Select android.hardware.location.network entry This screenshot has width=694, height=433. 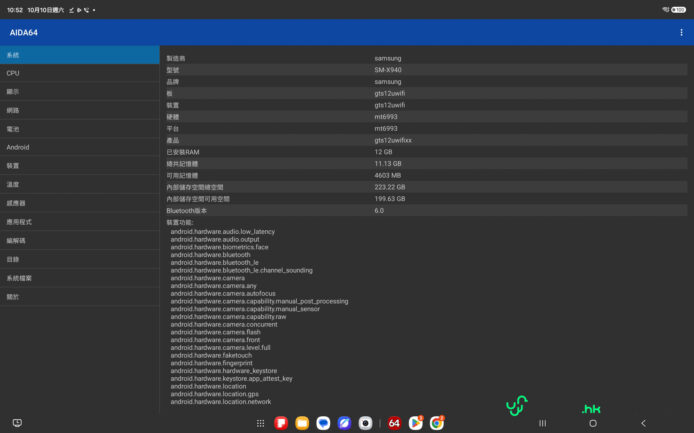221,402
